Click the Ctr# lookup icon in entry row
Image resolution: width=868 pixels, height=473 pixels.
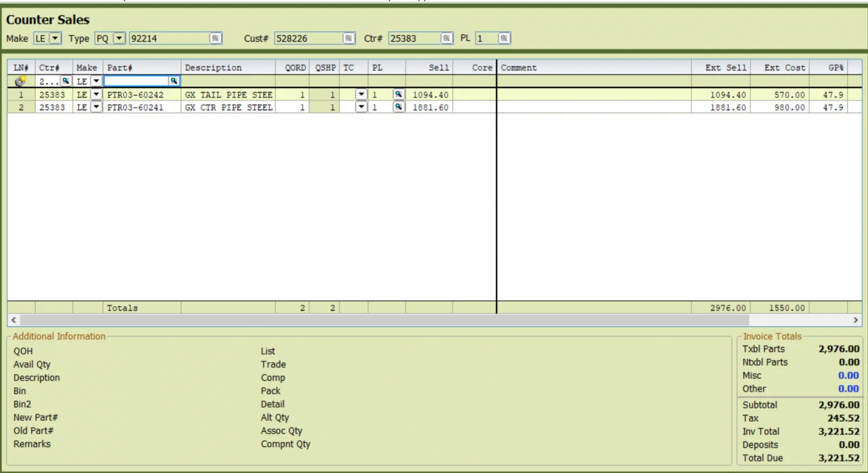pos(65,81)
